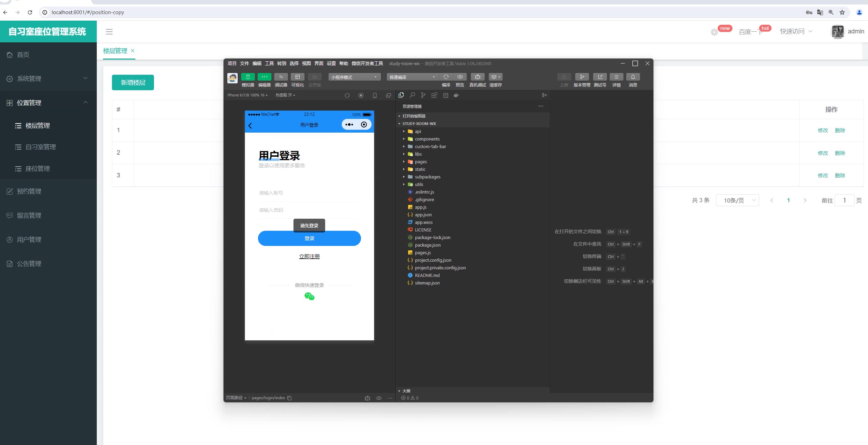Open 版本管理 version control icon
868x445 pixels.
coord(582,77)
